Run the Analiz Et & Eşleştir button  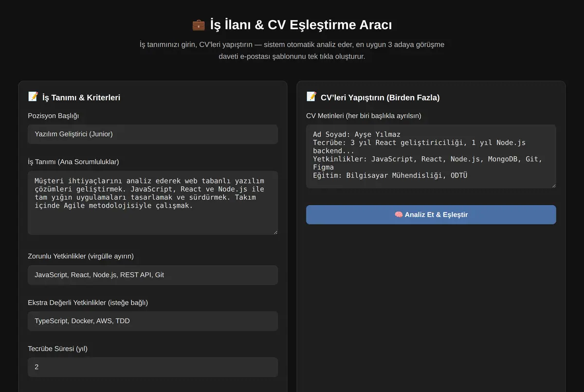pos(431,214)
